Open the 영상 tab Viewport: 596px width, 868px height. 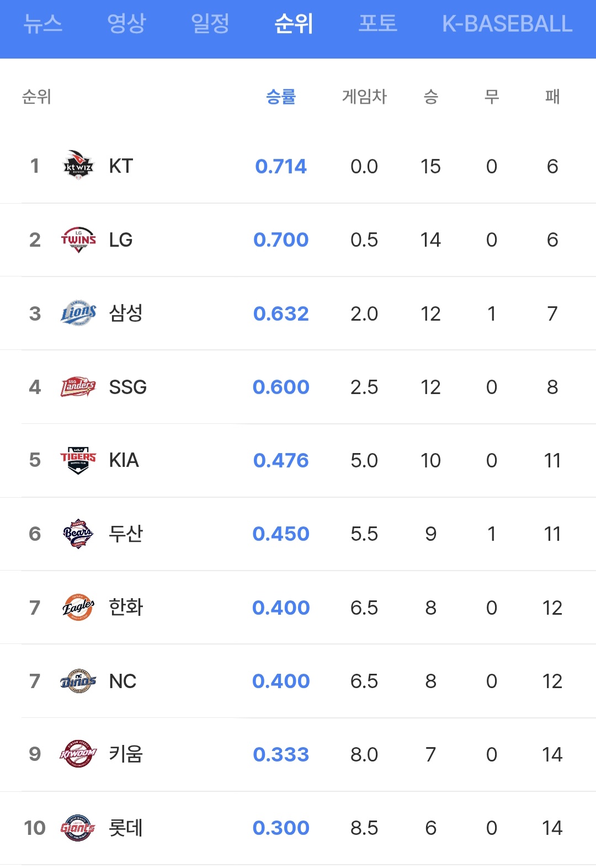coord(126,24)
